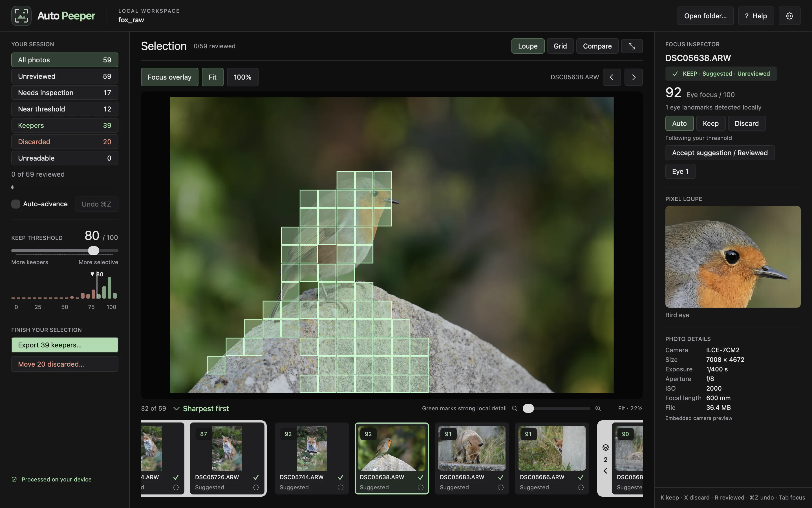This screenshot has width=812, height=508.
Task: Click the stack layers icon in filmstrip
Action: (x=605, y=447)
